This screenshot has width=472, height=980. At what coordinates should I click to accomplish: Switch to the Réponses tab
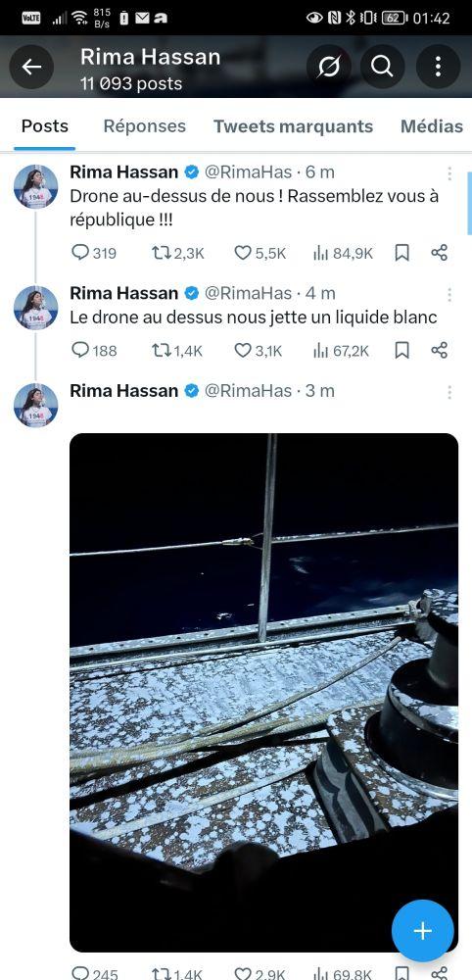(x=144, y=126)
